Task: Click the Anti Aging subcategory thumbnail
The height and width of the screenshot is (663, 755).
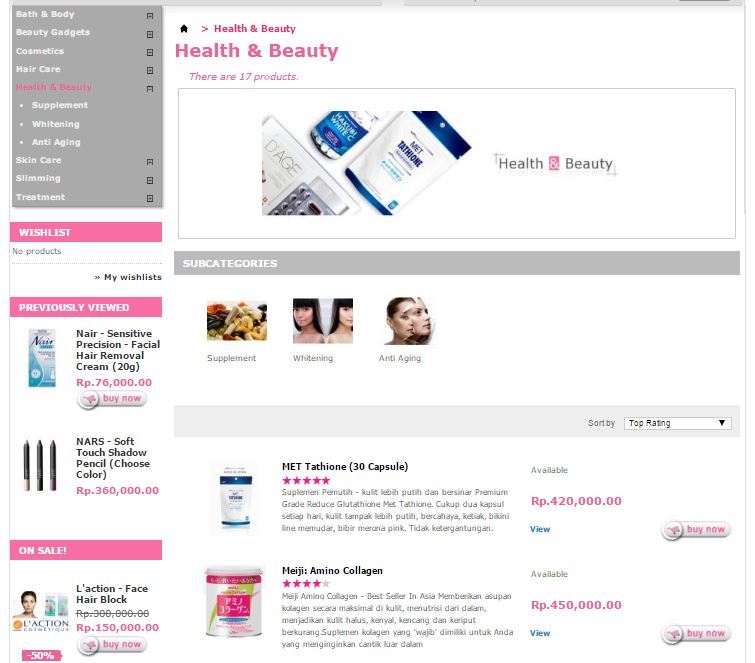Action: [x=410, y=321]
